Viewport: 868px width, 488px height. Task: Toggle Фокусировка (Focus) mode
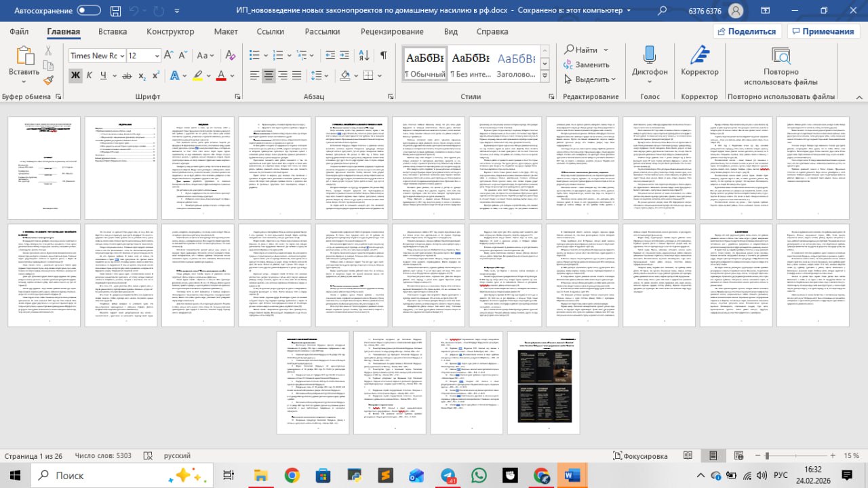(x=641, y=455)
